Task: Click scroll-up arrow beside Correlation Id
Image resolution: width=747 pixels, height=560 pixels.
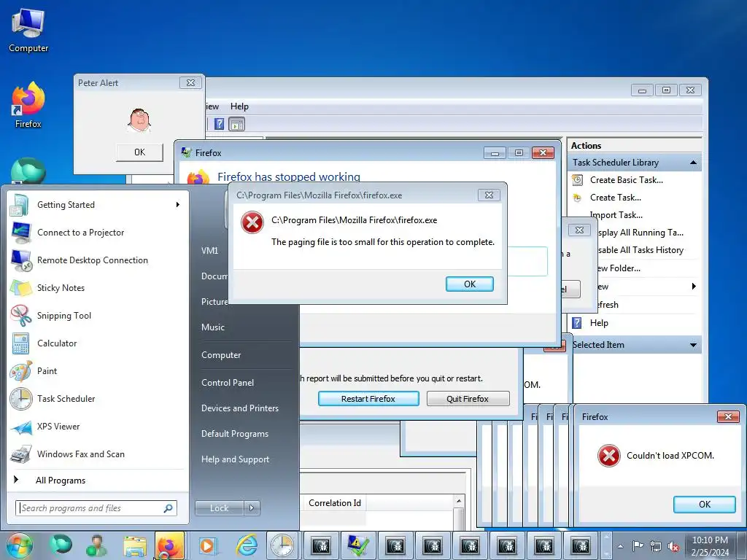Action: point(459,501)
